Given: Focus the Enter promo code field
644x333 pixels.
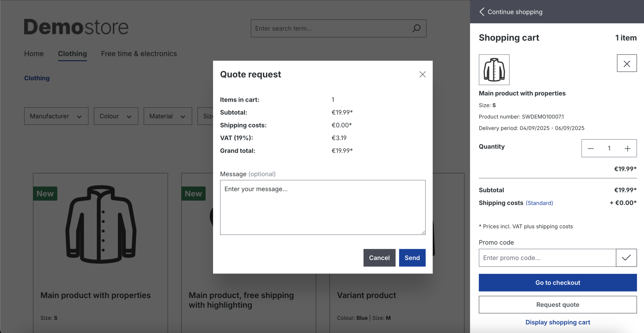Looking at the screenshot, I should 547,258.
